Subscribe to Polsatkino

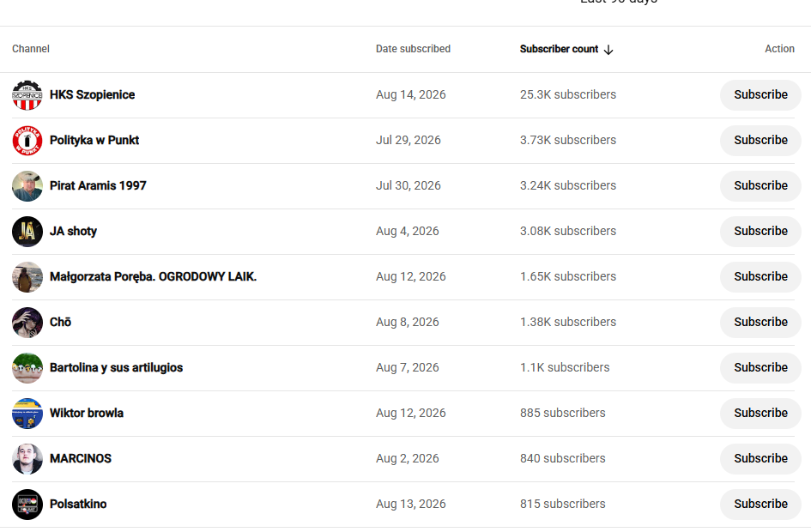pyautogui.click(x=760, y=505)
